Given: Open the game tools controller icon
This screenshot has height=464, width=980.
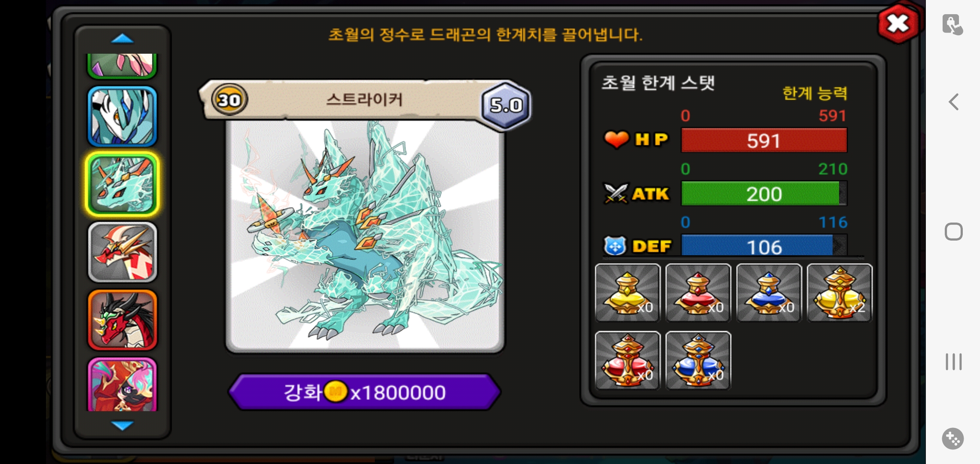Looking at the screenshot, I should click(953, 439).
